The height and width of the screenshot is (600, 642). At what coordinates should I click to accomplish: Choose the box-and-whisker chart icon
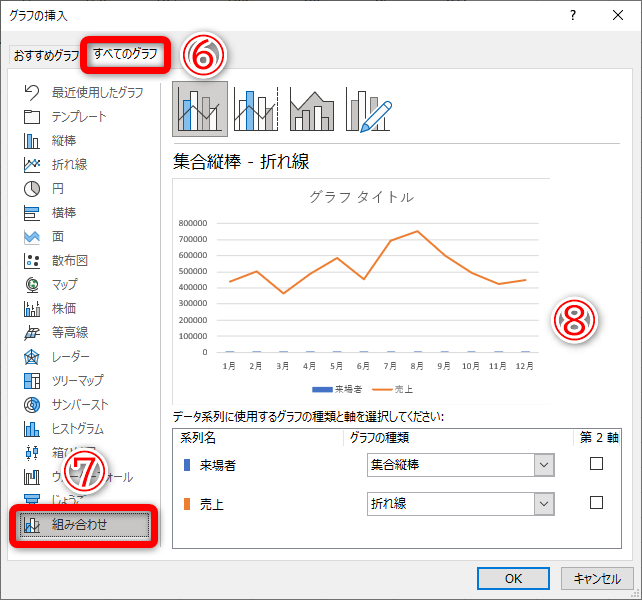coord(32,453)
